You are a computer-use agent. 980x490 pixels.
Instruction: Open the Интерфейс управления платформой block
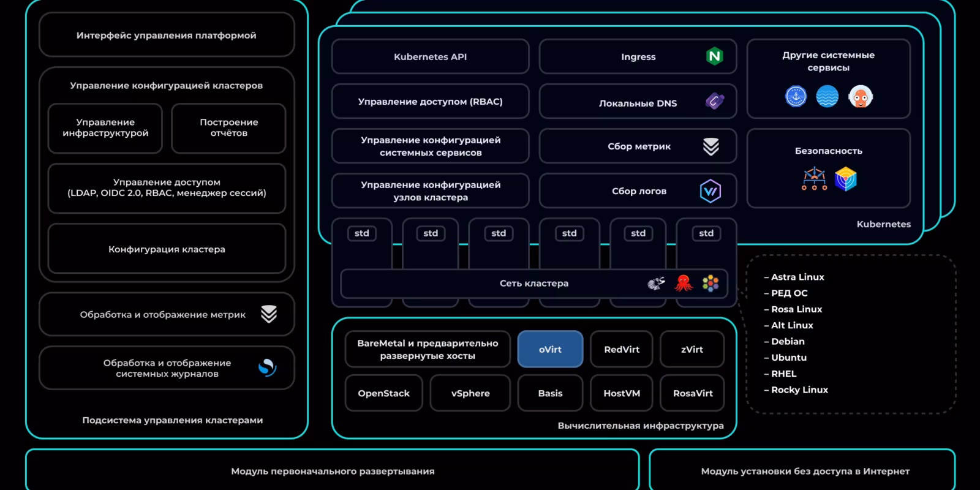pyautogui.click(x=167, y=35)
